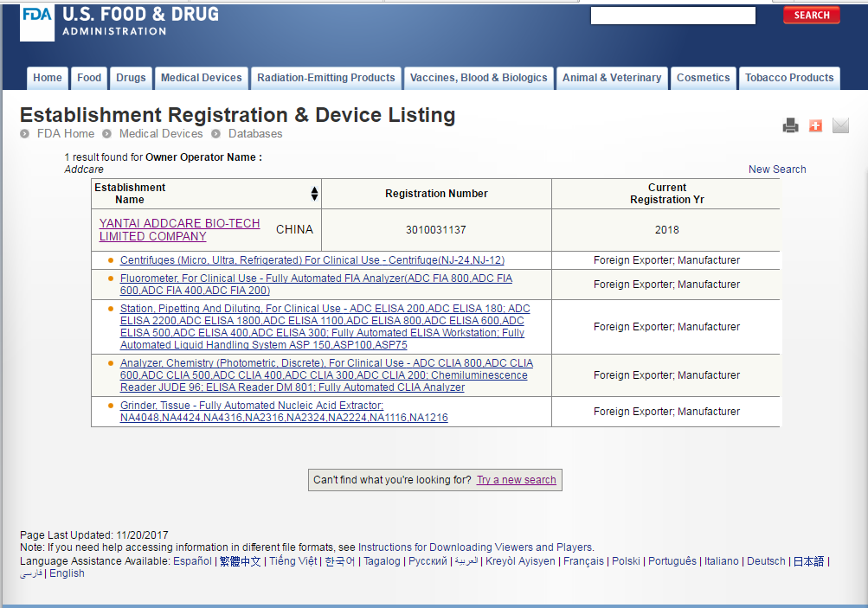Open Analyzer, Chemistry CLIA device link
This screenshot has height=608, width=868.
click(326, 375)
